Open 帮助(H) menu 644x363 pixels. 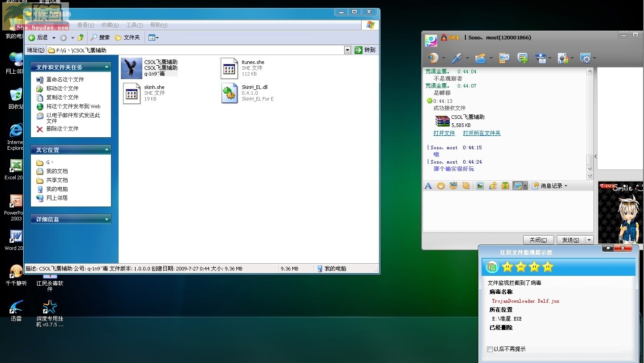coord(159,25)
